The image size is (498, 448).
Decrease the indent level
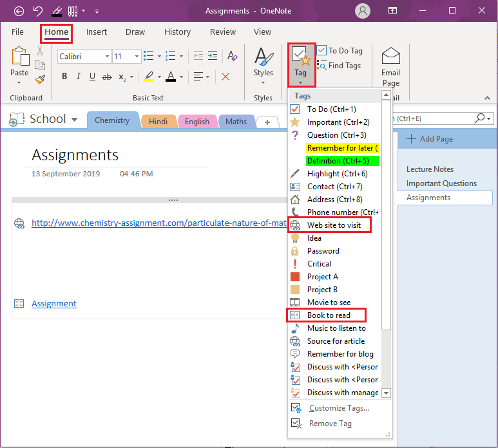coord(198,56)
